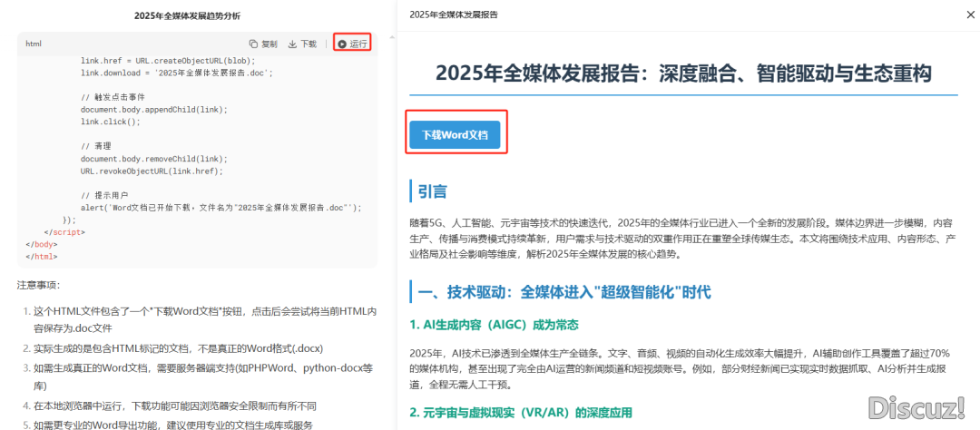This screenshot has height=430, width=980.
Task: Click note 3 mentioning PHPWord、python-docx
Action: point(203,377)
